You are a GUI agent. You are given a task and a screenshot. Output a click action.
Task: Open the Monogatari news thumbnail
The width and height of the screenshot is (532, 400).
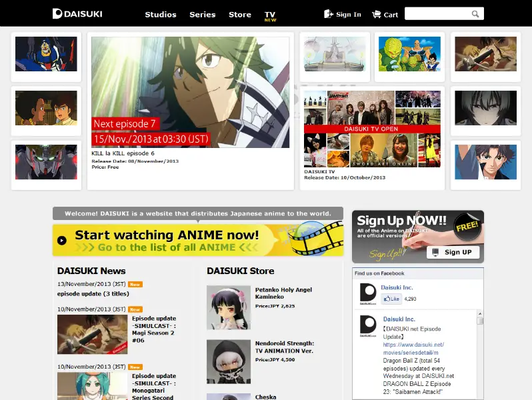point(92,386)
